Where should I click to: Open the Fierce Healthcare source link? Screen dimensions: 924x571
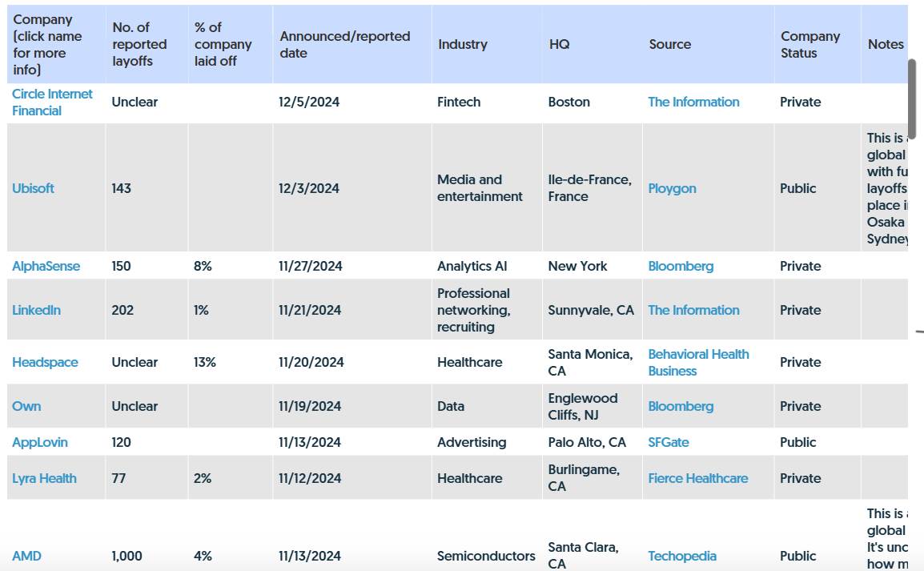[698, 478]
